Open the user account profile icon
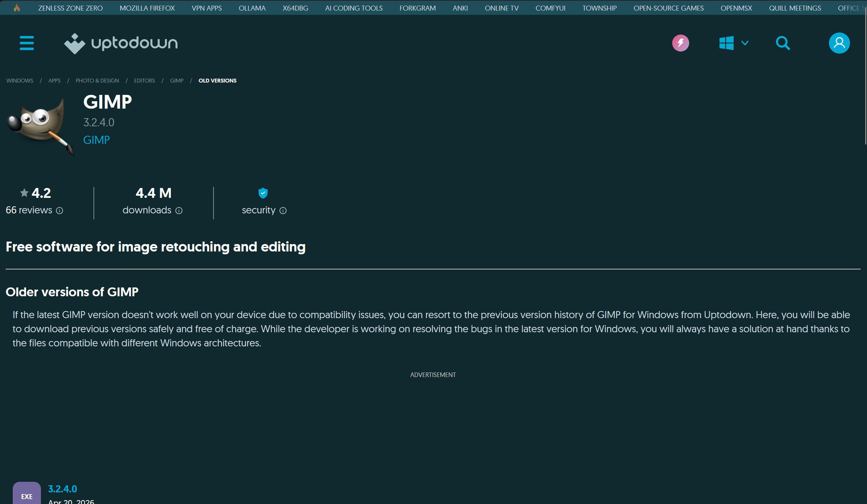This screenshot has width=867, height=504. tap(839, 43)
